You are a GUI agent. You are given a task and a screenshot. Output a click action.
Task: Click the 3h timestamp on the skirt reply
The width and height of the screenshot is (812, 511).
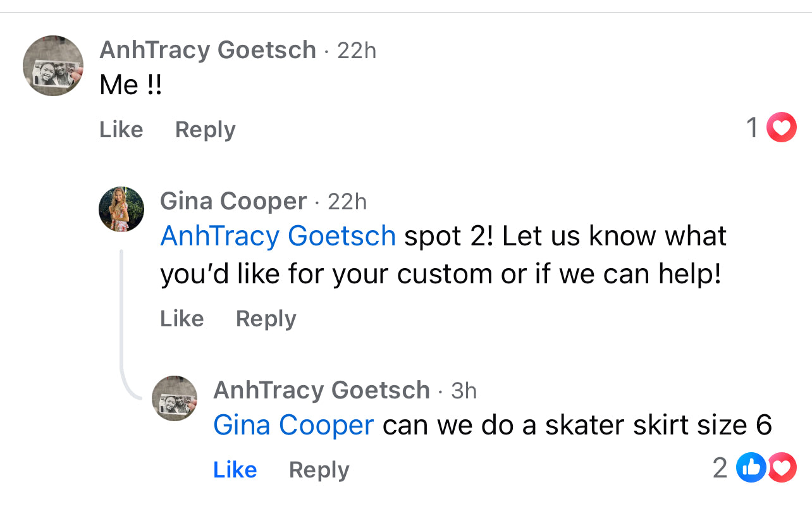tap(464, 391)
